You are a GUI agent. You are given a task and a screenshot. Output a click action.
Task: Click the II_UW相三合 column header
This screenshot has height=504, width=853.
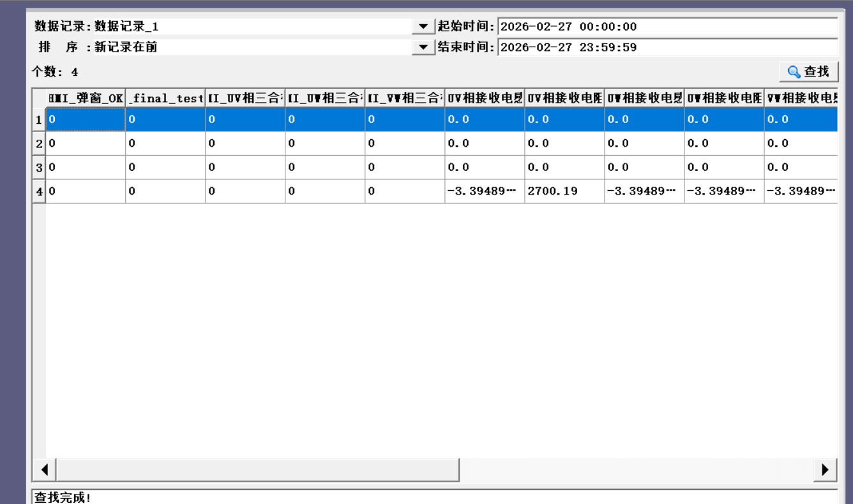tap(325, 98)
